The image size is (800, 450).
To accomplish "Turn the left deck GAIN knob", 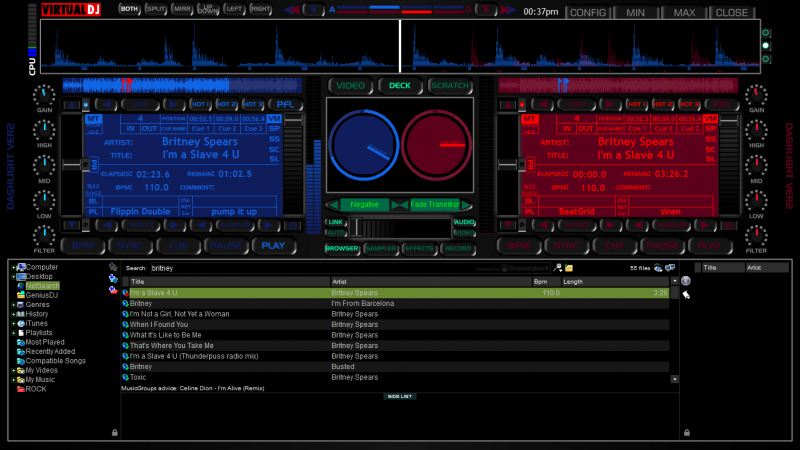I will pyautogui.click(x=44, y=95).
